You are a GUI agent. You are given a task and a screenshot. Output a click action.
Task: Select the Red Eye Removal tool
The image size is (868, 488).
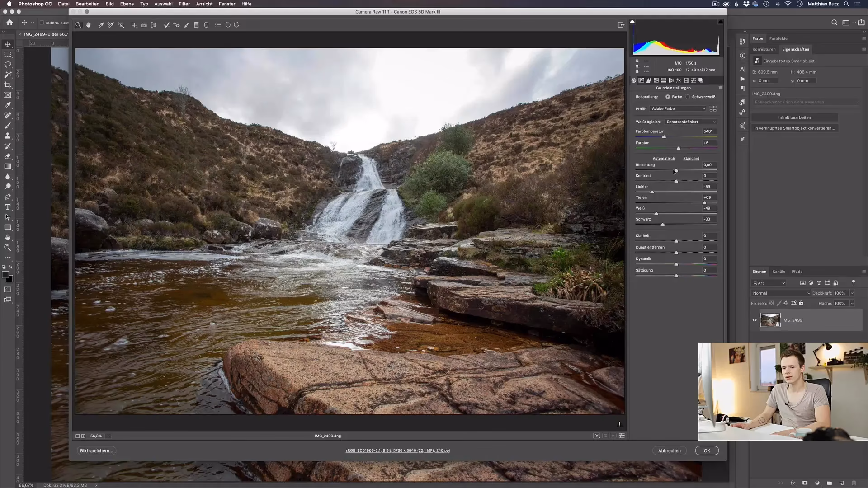(176, 25)
